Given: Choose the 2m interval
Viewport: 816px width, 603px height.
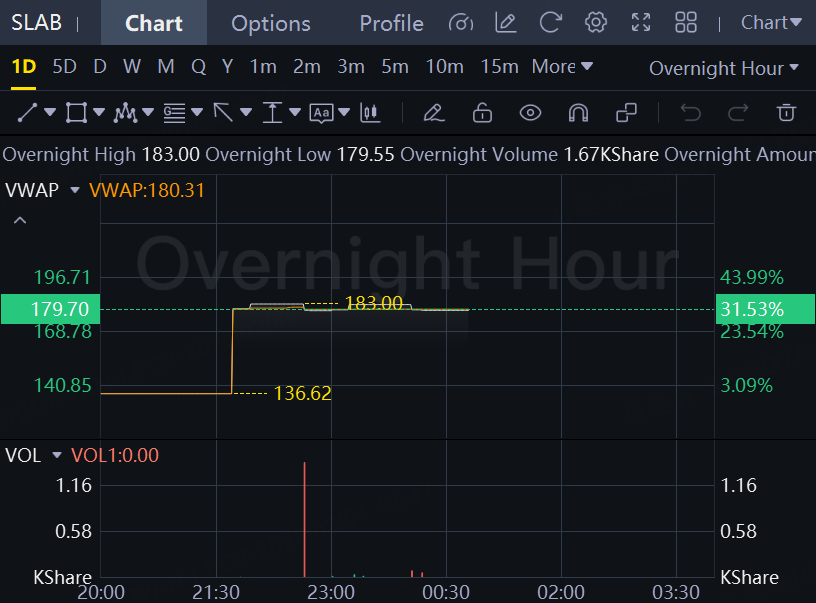Looking at the screenshot, I should pos(307,67).
